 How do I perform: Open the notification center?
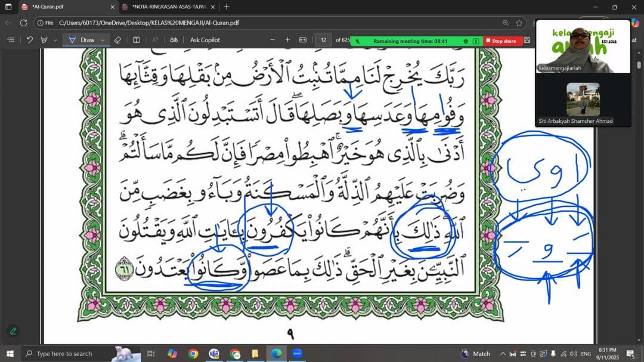click(631, 354)
